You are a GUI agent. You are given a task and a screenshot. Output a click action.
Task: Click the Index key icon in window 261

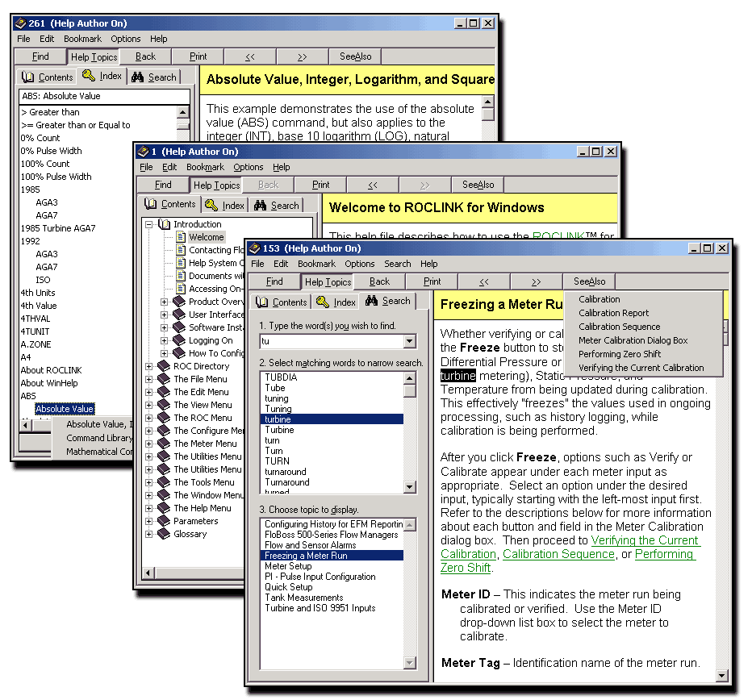[x=89, y=75]
